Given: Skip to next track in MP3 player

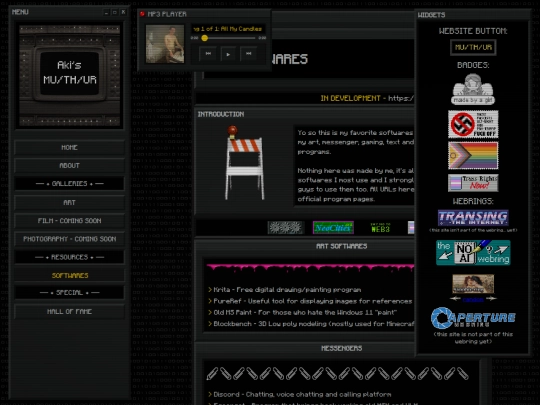Looking at the screenshot, I should coord(248,54).
